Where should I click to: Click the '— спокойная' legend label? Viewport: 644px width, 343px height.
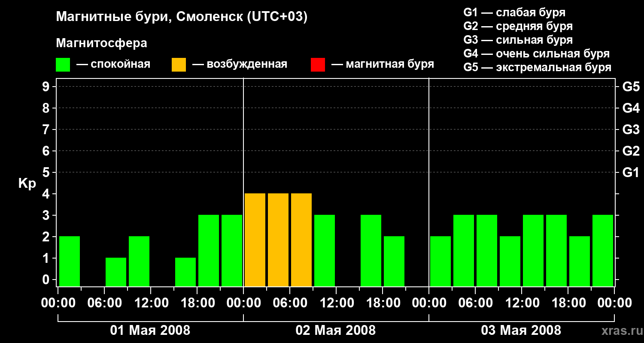tap(113, 65)
